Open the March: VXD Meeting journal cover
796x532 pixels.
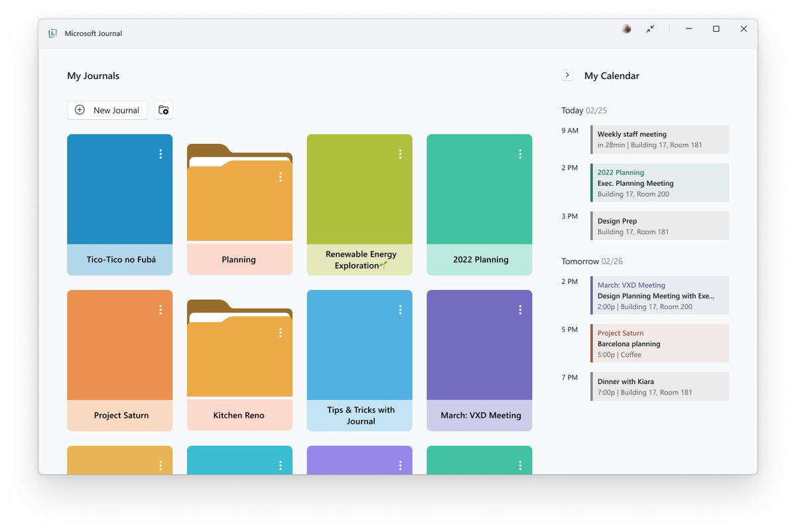pos(480,345)
